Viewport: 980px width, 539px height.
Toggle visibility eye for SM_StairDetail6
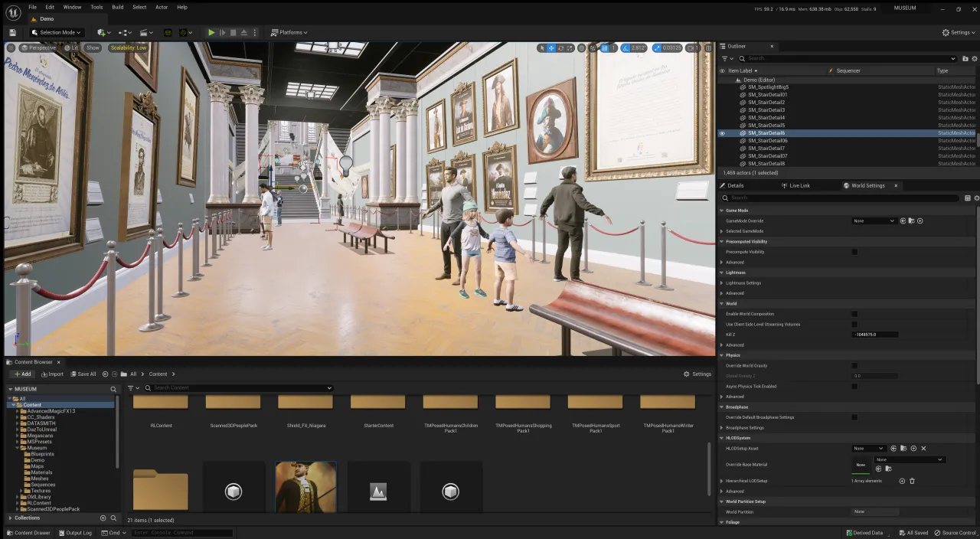coord(722,133)
